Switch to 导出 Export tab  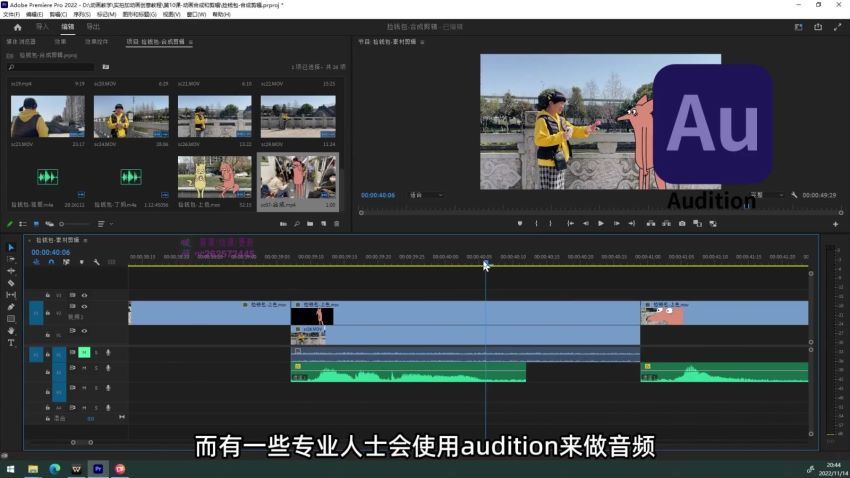click(93, 27)
